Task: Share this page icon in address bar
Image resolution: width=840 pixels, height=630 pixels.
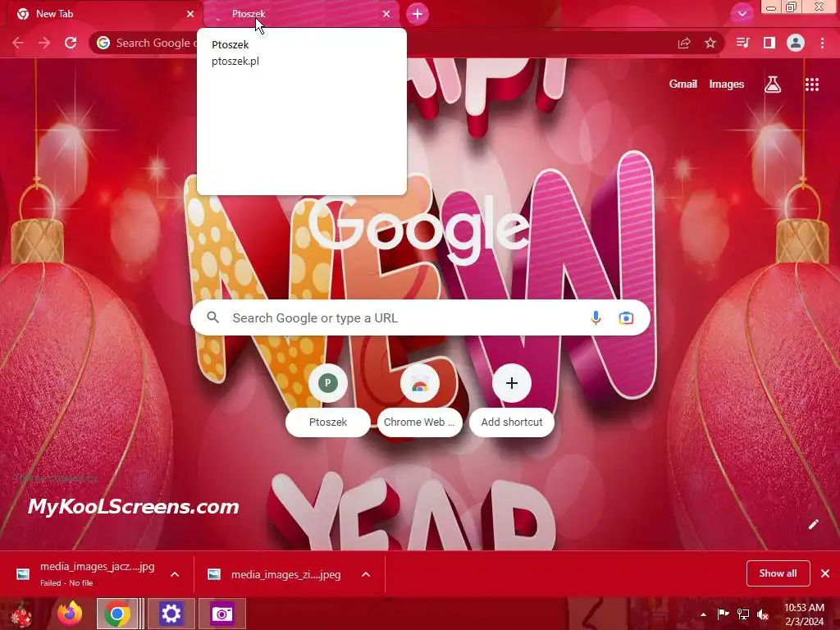Action: (684, 43)
